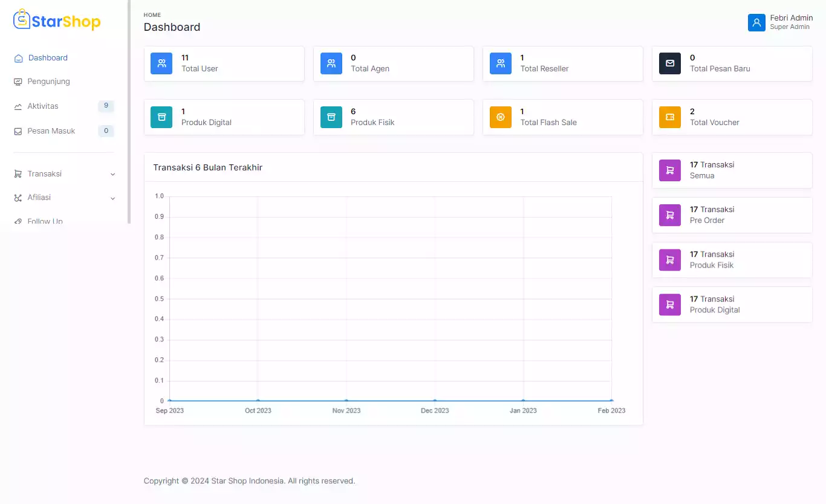Click the Feb 2023 chart data point
Viewport: 826px width, 504px height.
tap(611, 401)
